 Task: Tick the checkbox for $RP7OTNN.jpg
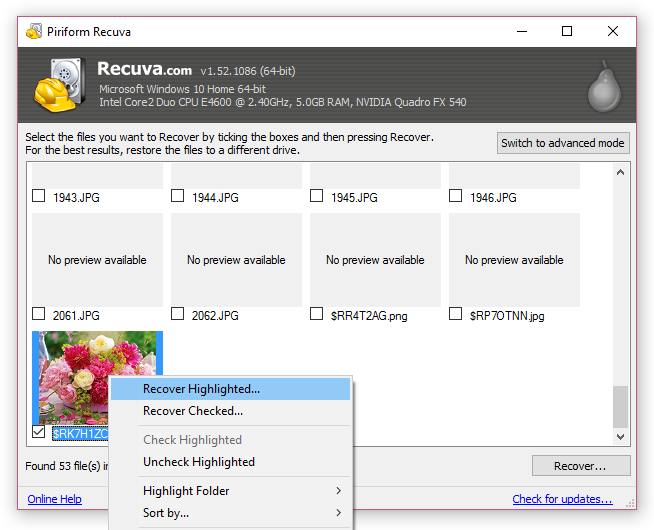(455, 314)
